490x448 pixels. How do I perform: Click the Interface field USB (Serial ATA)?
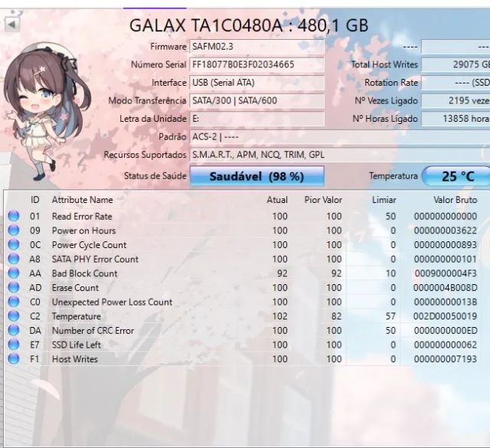(257, 83)
